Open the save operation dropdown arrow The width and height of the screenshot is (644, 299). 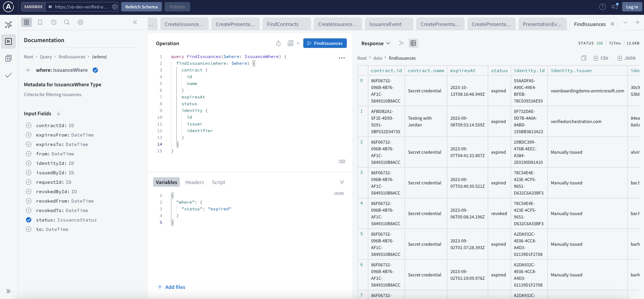[298, 43]
